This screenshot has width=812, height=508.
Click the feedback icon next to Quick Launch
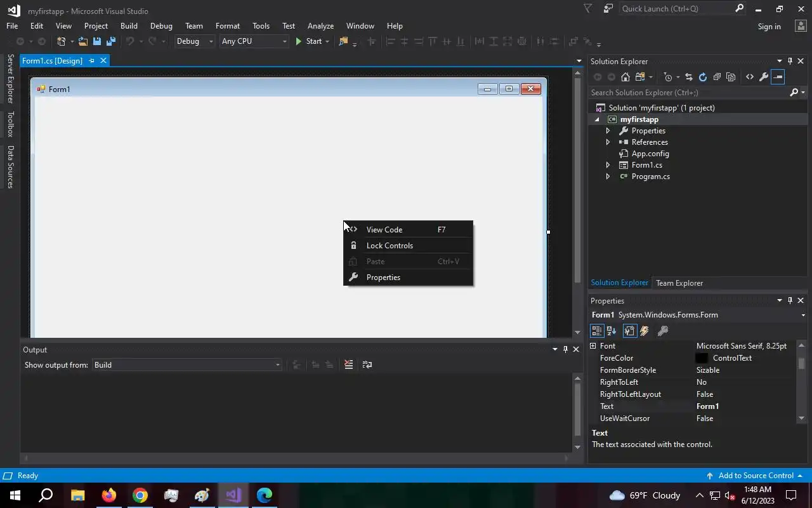pyautogui.click(x=608, y=9)
